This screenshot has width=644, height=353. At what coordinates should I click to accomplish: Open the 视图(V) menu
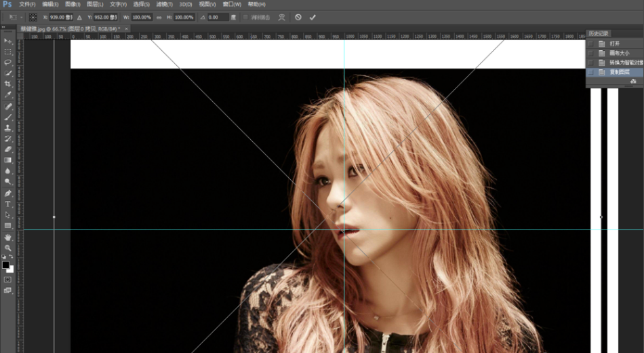pyautogui.click(x=207, y=4)
